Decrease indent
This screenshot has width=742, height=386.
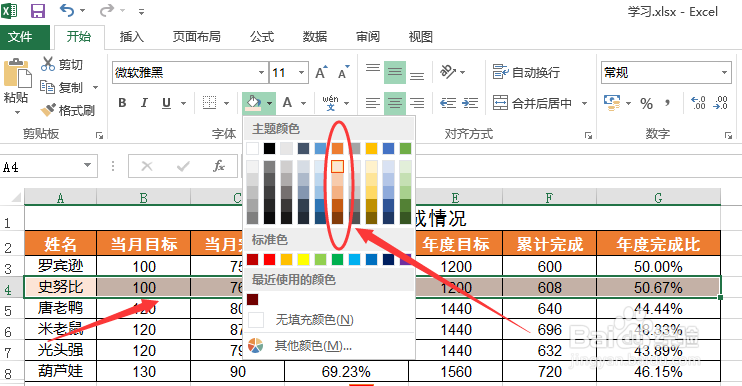[448, 103]
